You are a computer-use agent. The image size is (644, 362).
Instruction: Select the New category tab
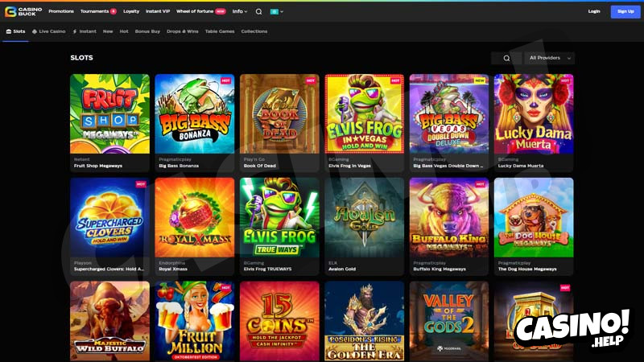[108, 31]
